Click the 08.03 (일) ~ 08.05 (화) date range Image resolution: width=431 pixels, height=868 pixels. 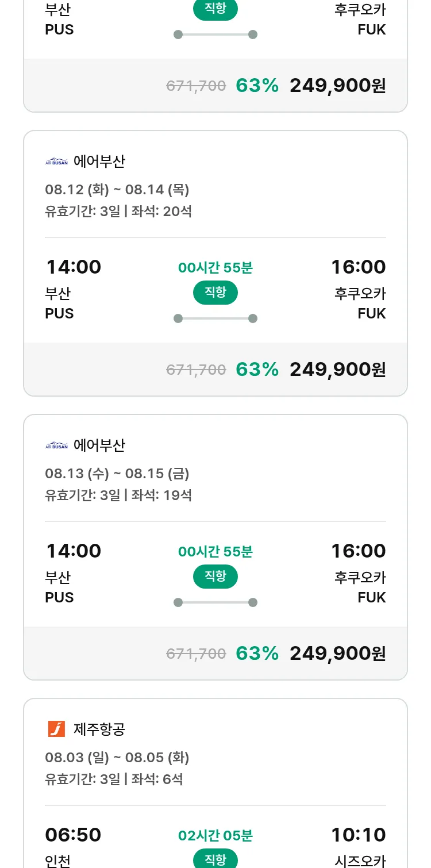tap(117, 758)
